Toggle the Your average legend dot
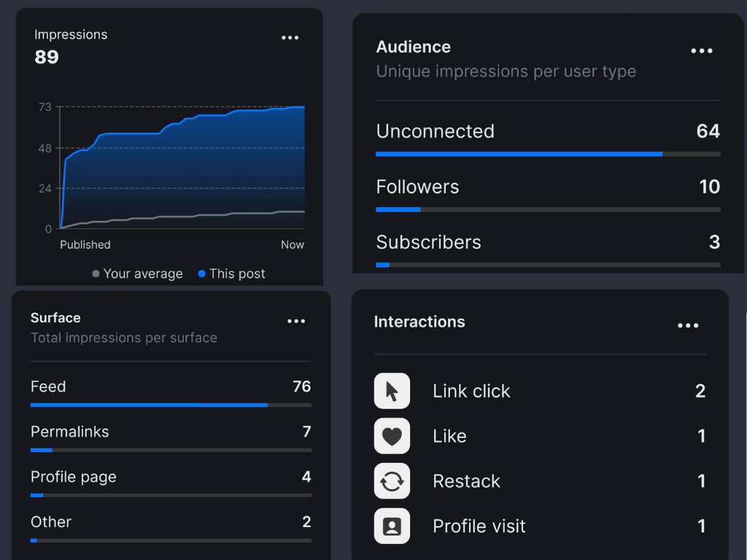Screen dimensions: 747x560 tap(95, 273)
